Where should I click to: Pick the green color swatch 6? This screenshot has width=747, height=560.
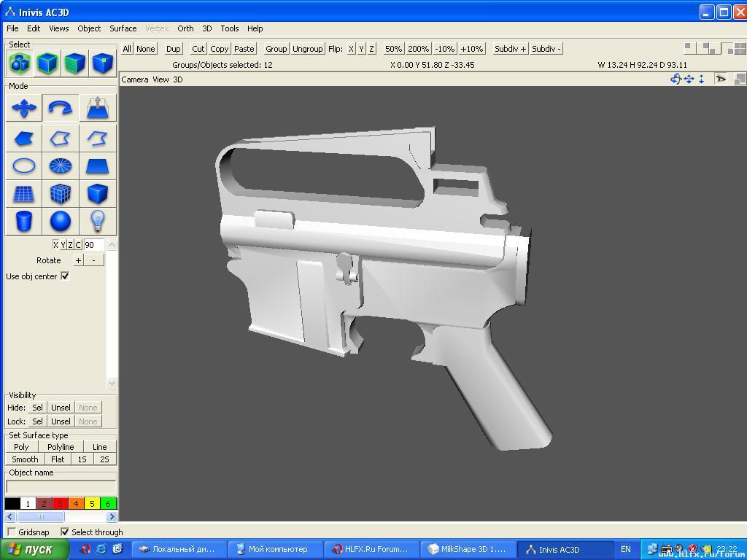click(108, 503)
